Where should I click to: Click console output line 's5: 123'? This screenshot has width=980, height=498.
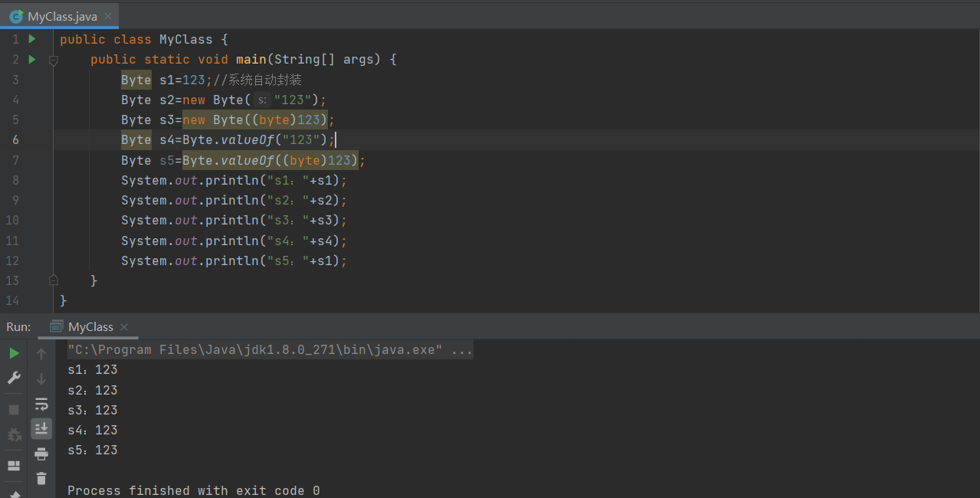93,450
